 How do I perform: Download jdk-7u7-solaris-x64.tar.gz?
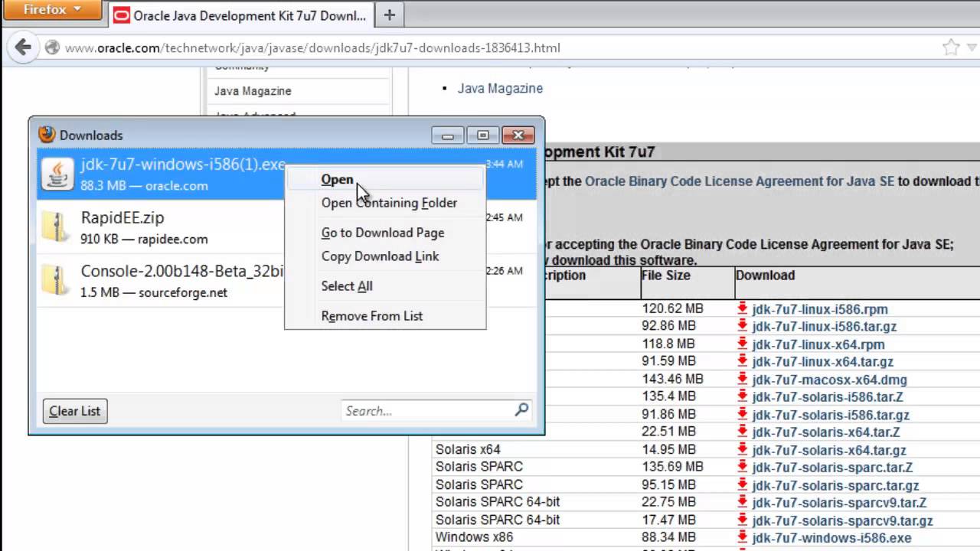[x=829, y=450]
